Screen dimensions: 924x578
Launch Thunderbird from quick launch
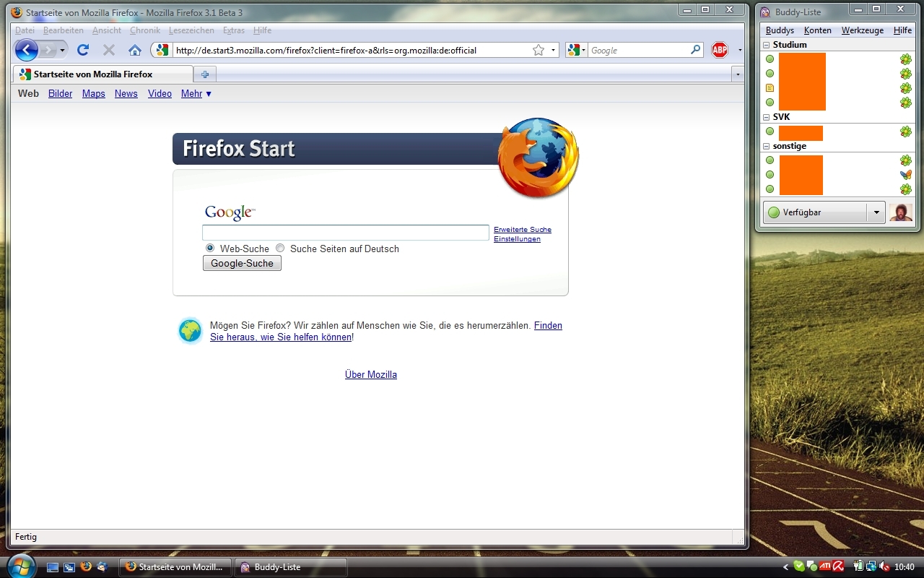point(103,567)
